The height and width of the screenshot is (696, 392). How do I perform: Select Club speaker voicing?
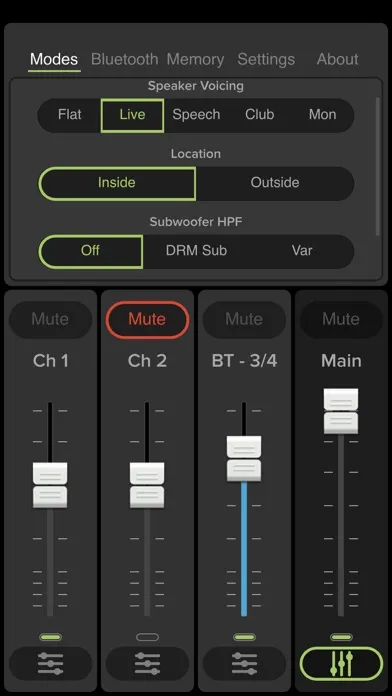click(x=259, y=115)
